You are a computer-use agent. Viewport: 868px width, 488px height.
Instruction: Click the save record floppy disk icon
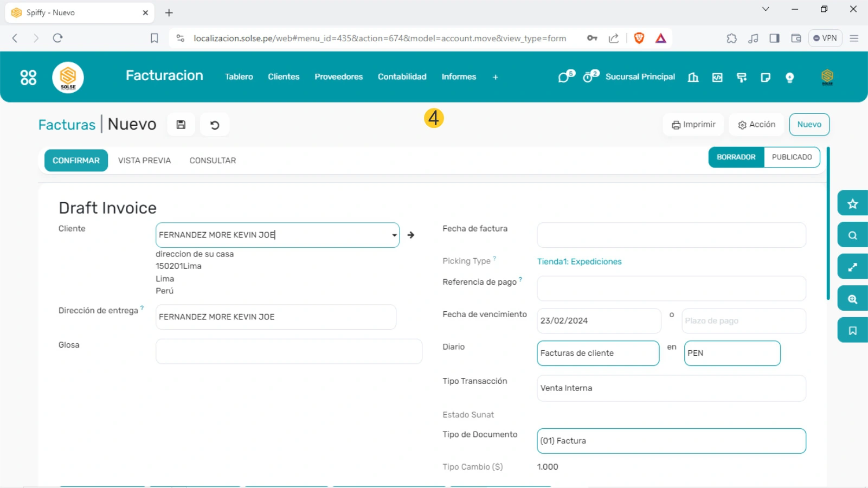181,125
